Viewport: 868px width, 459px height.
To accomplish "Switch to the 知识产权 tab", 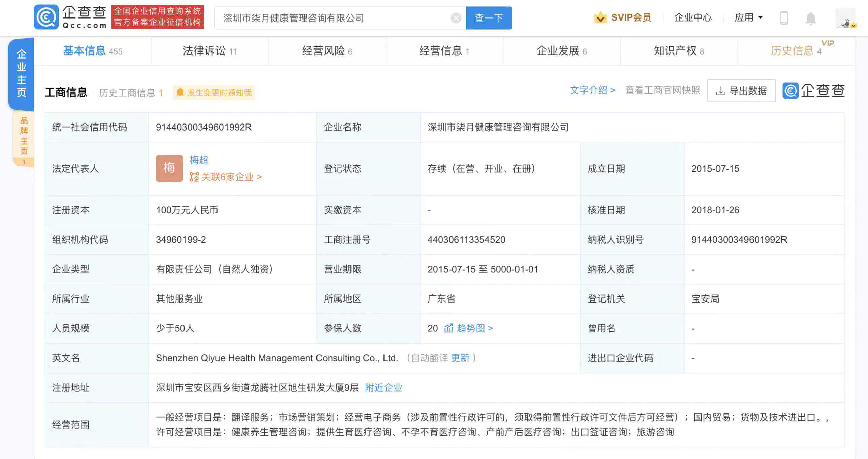I will pyautogui.click(x=678, y=51).
